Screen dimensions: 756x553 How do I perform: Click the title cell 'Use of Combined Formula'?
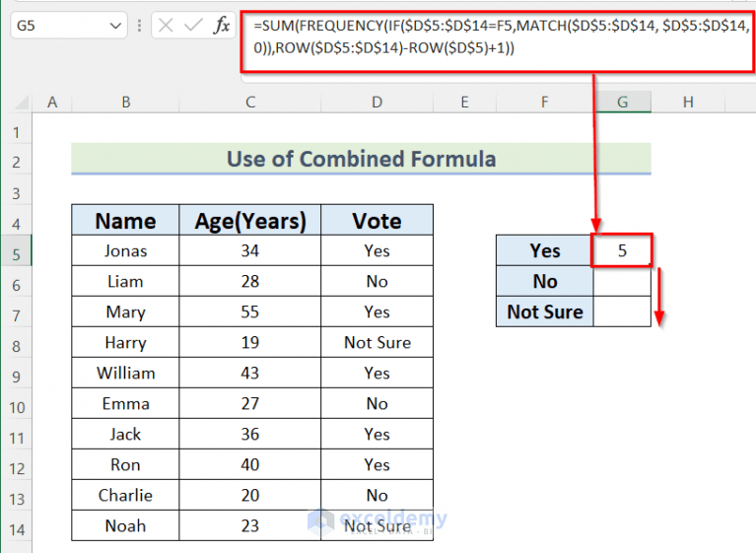pos(361,159)
